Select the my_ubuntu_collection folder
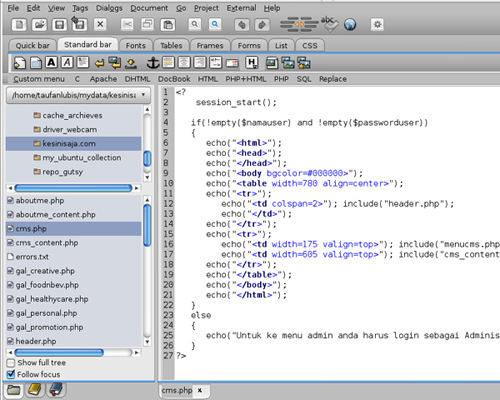 [x=77, y=158]
